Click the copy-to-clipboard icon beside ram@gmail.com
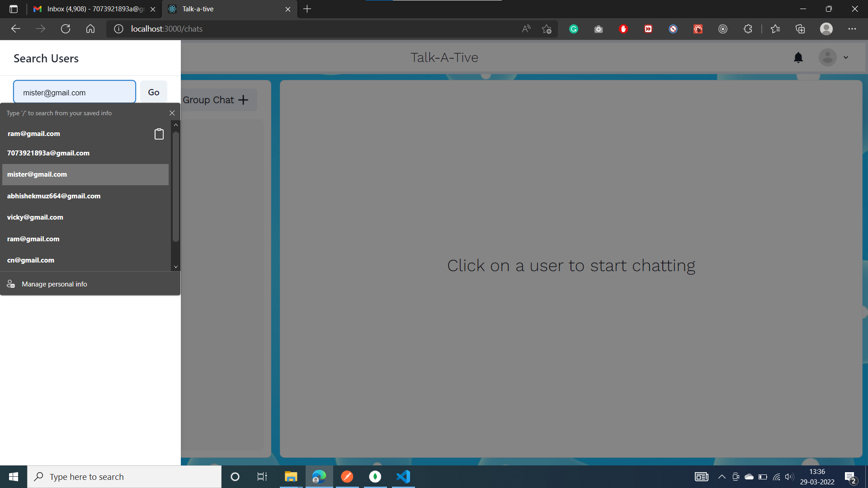Image resolution: width=868 pixels, height=488 pixels. click(x=159, y=134)
